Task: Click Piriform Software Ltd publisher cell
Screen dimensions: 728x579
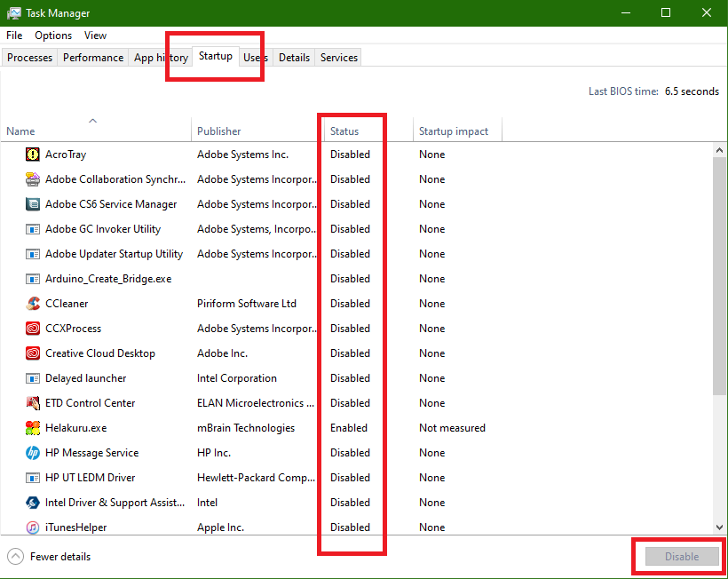Action: tap(247, 304)
